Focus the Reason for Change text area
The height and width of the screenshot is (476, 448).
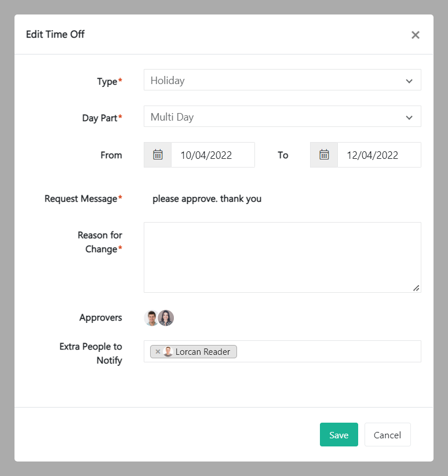tap(282, 257)
